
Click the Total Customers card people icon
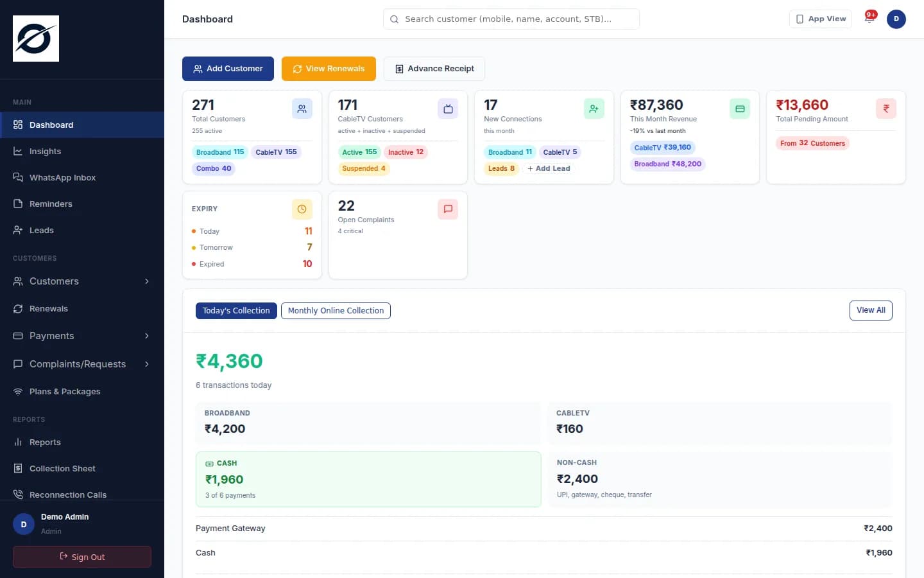[302, 109]
